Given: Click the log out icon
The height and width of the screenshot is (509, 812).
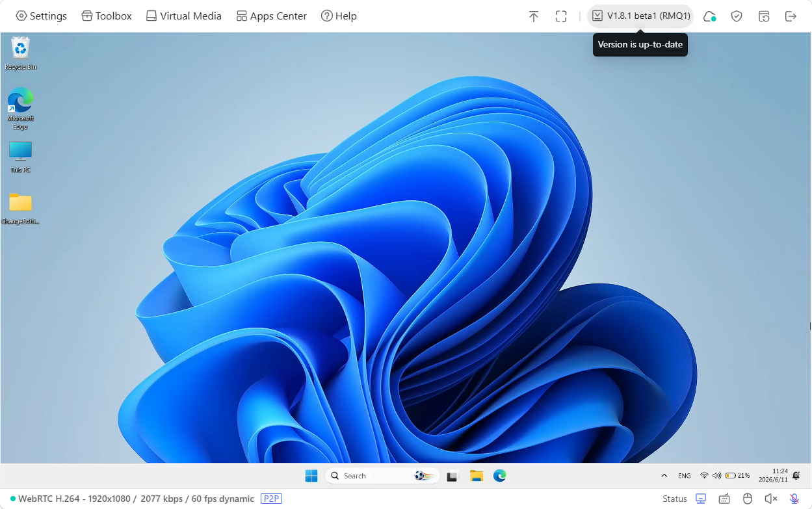Looking at the screenshot, I should tap(791, 16).
